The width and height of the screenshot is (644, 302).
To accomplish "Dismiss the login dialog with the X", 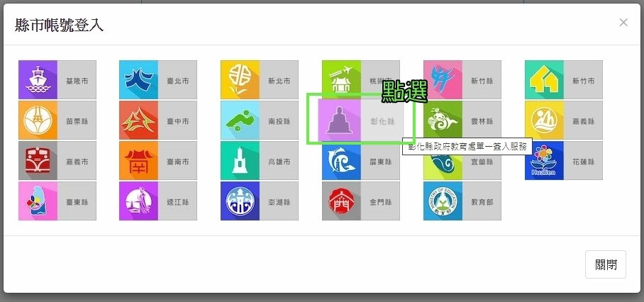I will point(623,23).
